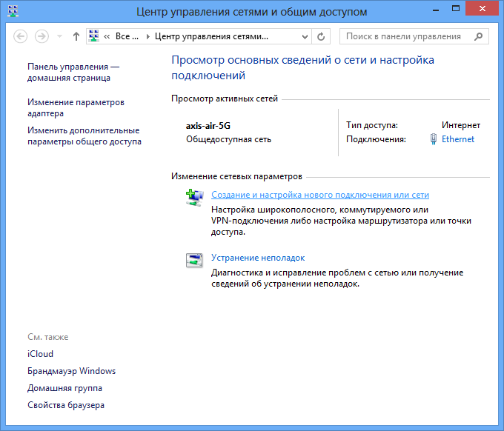Open the iCloud link under 'См. также'
Screen dimensions: 504x431
(40, 354)
